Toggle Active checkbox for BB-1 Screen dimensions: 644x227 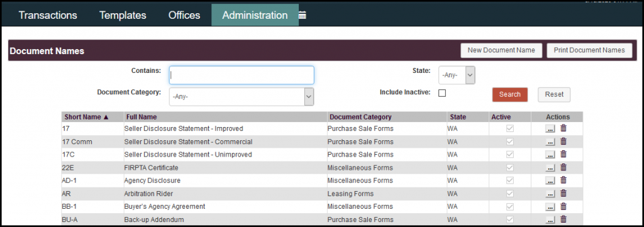click(x=510, y=206)
